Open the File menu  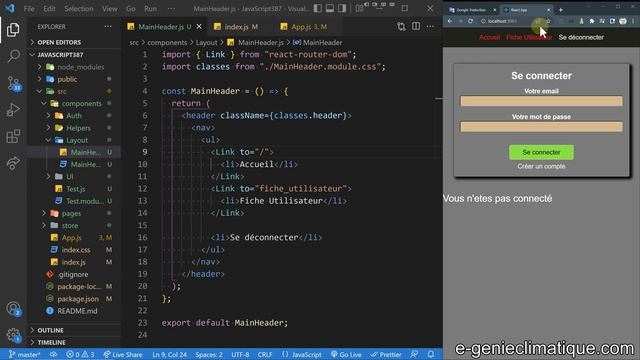coord(29,9)
